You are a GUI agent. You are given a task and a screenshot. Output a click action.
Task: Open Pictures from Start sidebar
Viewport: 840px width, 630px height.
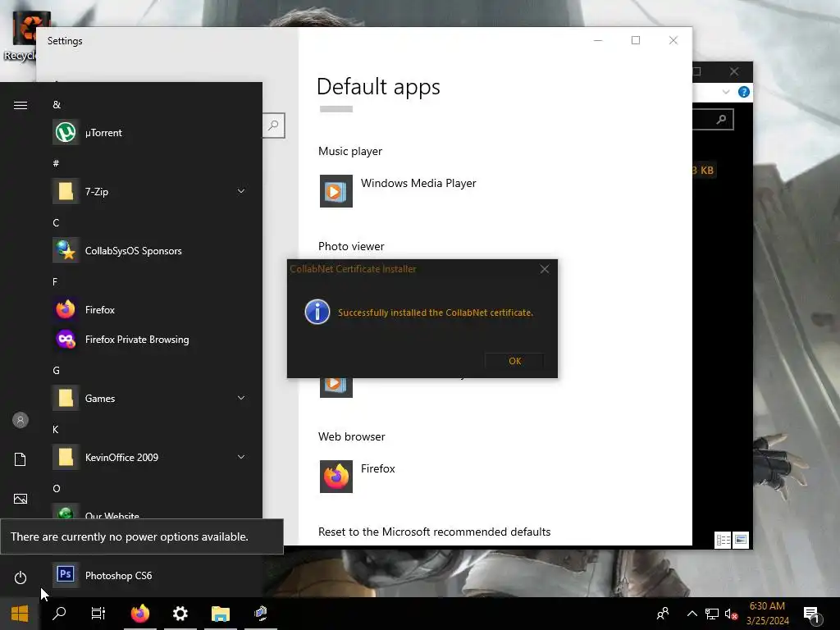tap(21, 499)
